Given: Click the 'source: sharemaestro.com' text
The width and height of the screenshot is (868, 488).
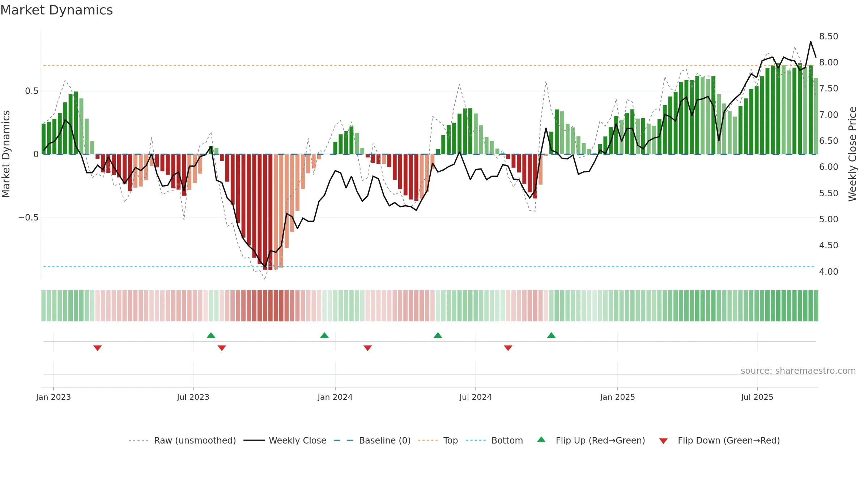Looking at the screenshot, I should click(x=798, y=371).
